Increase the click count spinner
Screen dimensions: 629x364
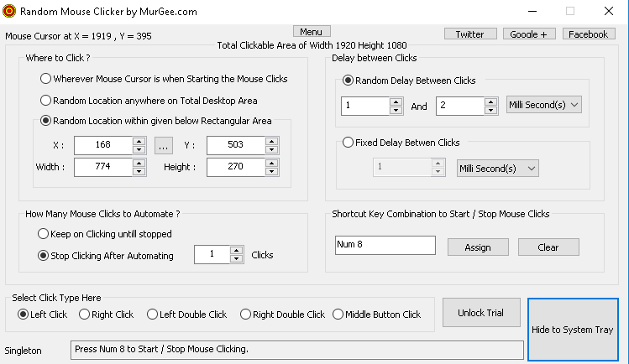pyautogui.click(x=236, y=251)
